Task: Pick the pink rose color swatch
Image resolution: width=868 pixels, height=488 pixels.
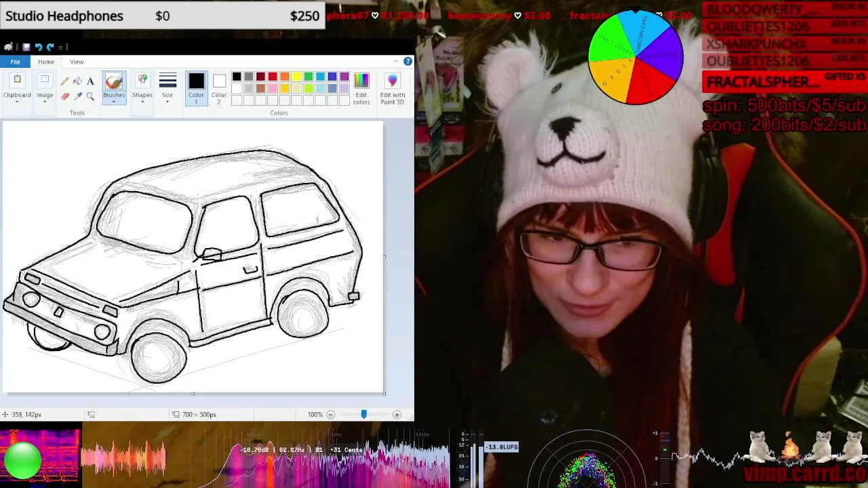Action: coord(273,88)
